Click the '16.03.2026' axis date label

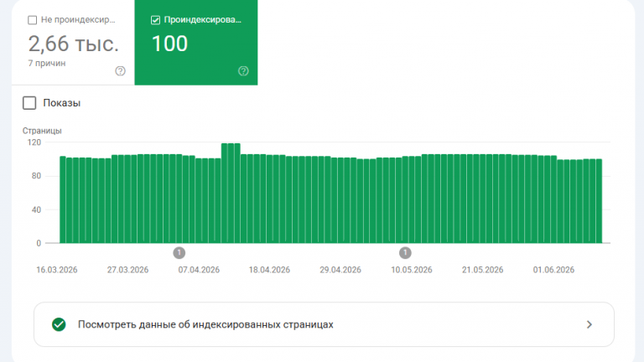pos(57,270)
